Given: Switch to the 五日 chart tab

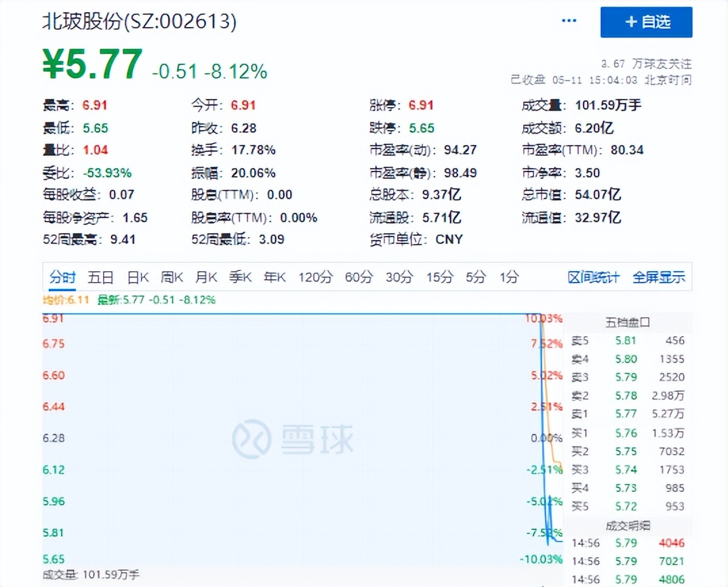Looking at the screenshot, I should [x=101, y=277].
